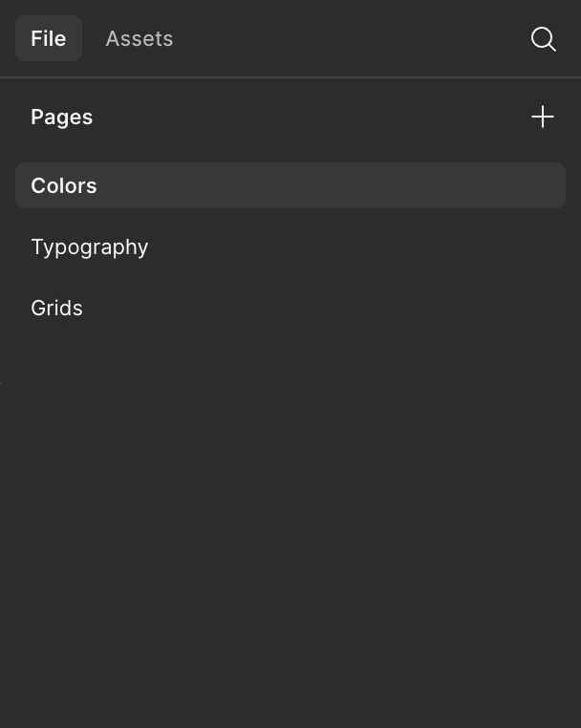Create a page via Pages plus button
This screenshot has width=581, height=728.
(542, 117)
